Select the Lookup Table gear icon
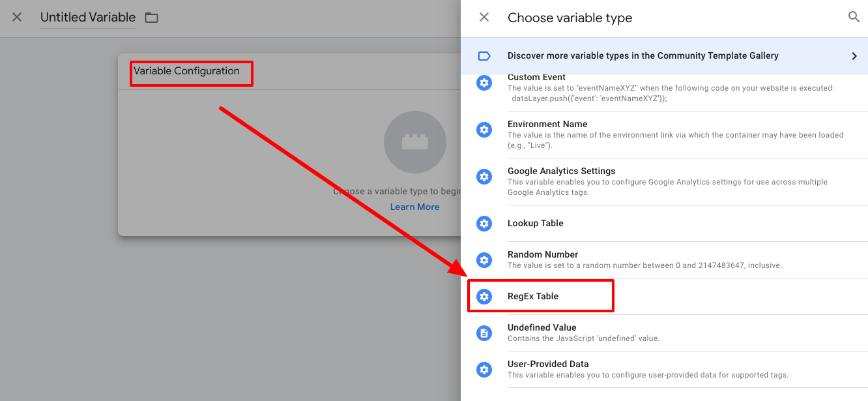Viewport: 868px width, 401px height. (484, 224)
